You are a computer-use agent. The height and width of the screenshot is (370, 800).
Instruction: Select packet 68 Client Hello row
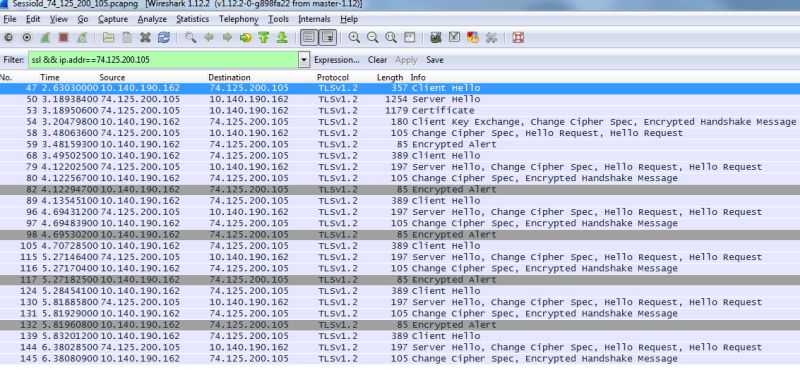pos(400,156)
